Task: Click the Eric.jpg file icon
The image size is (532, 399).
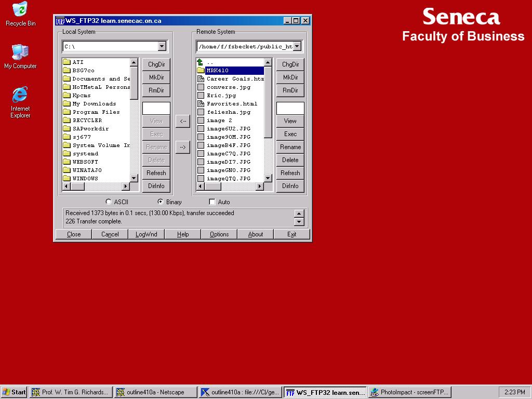Action: point(201,96)
